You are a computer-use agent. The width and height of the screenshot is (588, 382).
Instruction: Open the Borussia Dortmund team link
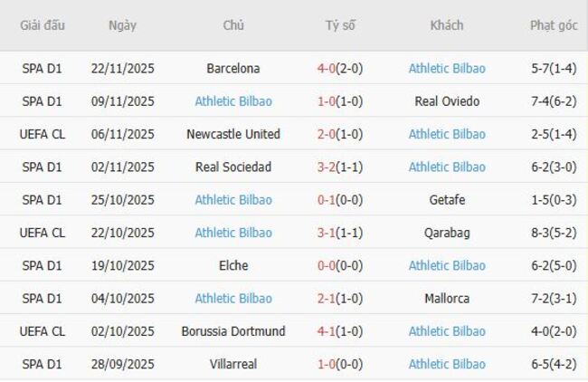click(x=233, y=331)
